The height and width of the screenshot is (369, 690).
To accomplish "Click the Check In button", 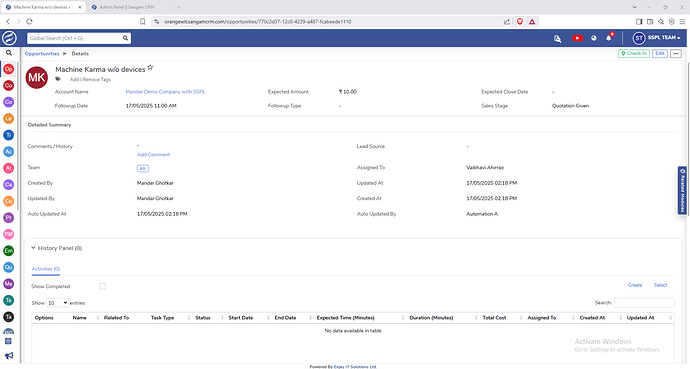I will [x=634, y=54].
